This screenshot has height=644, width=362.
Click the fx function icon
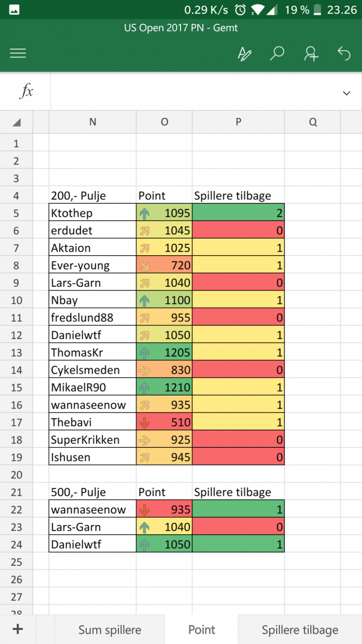click(26, 92)
